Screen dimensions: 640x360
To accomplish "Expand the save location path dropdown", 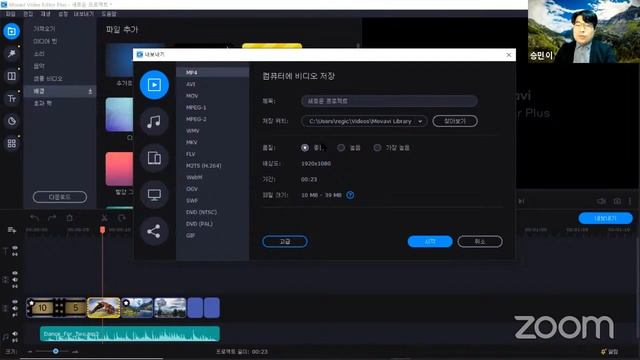I will pyautogui.click(x=420, y=121).
